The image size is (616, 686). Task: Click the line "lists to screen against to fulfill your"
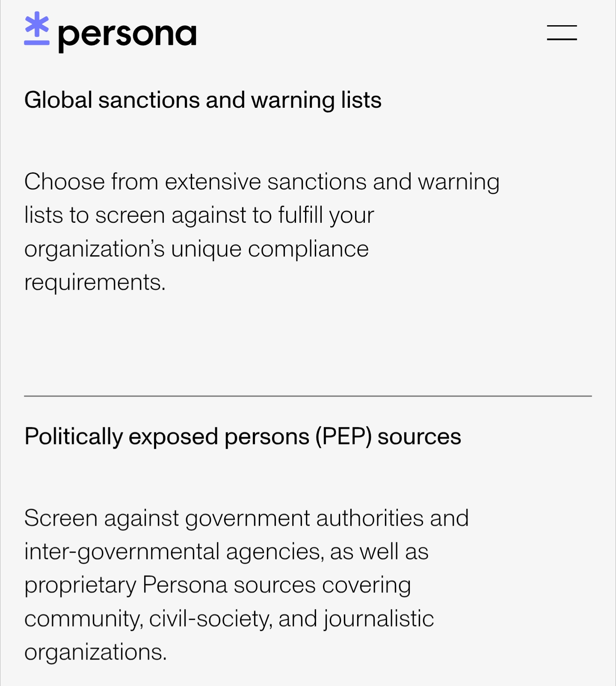click(x=199, y=215)
